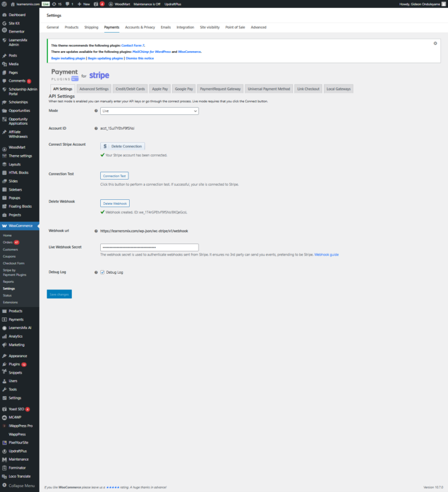This screenshot has height=492, width=448.
Task: Switch to the Site visibility tab
Action: pyautogui.click(x=210, y=27)
